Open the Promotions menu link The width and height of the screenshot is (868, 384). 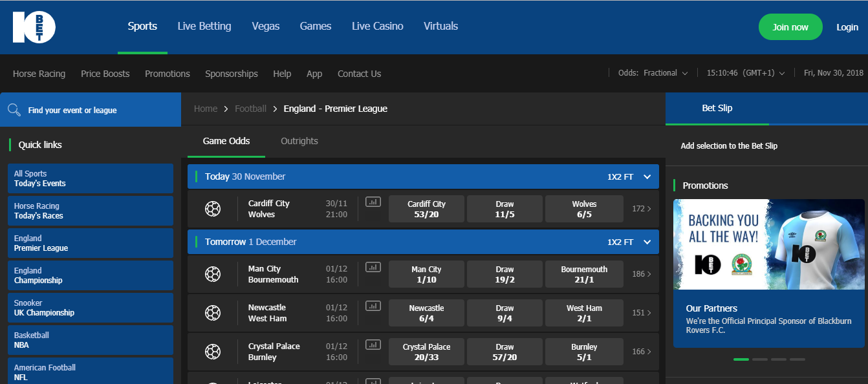click(x=168, y=74)
